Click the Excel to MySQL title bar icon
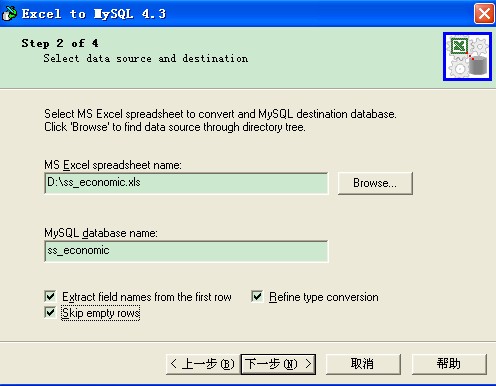Viewport: 496px width, 386px height. pyautogui.click(x=9, y=14)
